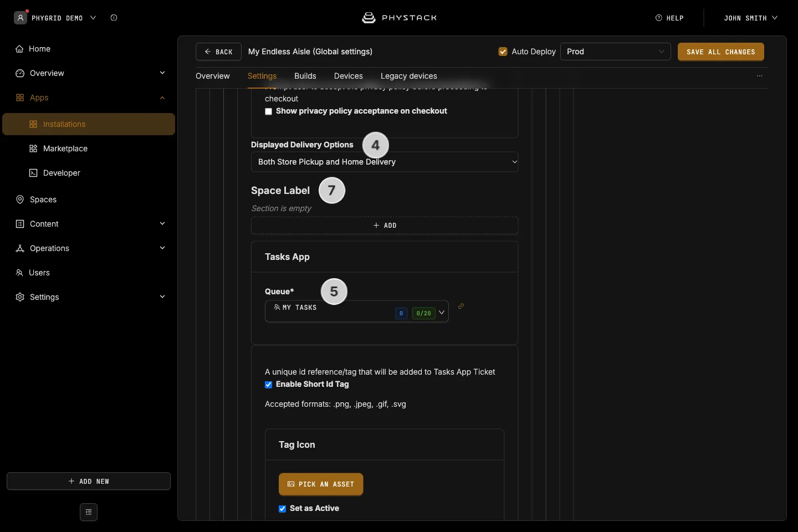Click Save All Changes
The height and width of the screenshot is (532, 798).
tap(721, 52)
